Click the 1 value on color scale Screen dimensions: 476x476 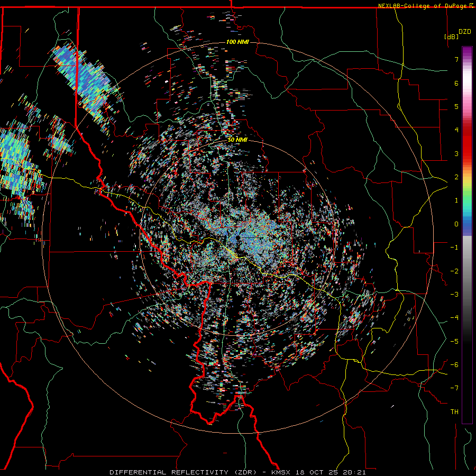click(x=456, y=200)
